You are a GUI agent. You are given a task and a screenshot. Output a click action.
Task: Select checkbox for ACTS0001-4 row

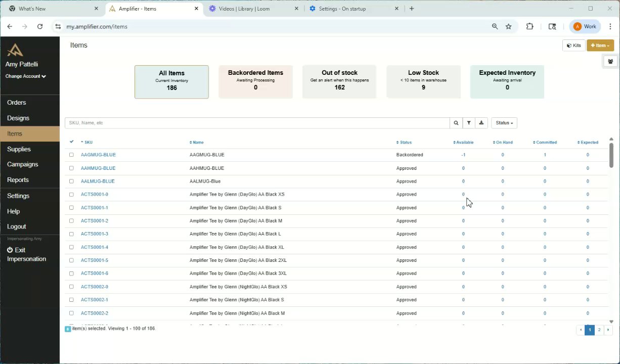click(x=71, y=247)
